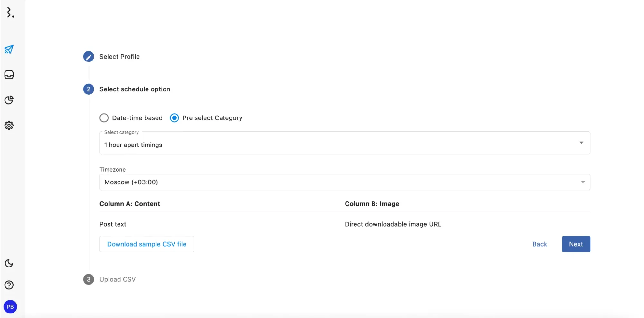
Task: Open the publish paper plane icon
Action: pyautogui.click(x=9, y=49)
